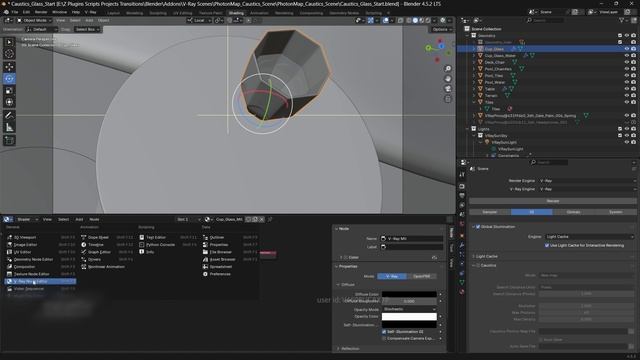
Task: Switch to System tab
Action: [616, 212]
